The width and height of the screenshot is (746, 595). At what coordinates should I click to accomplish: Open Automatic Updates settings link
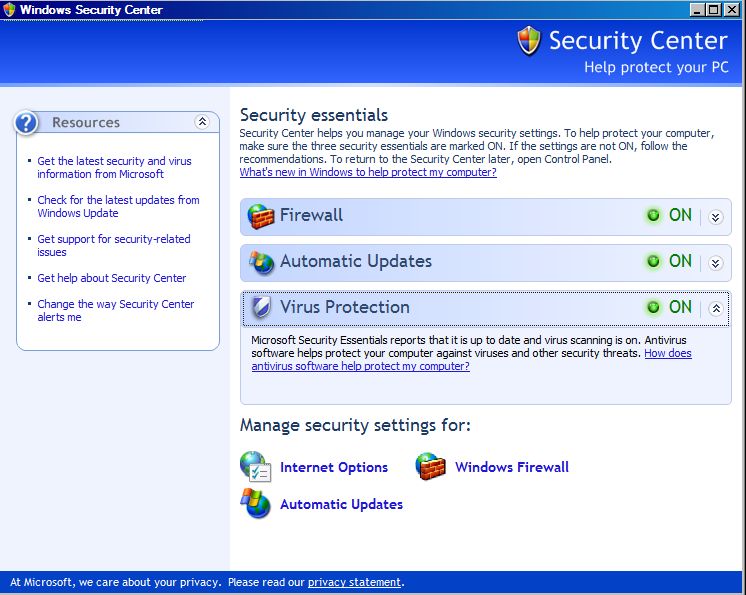341,504
